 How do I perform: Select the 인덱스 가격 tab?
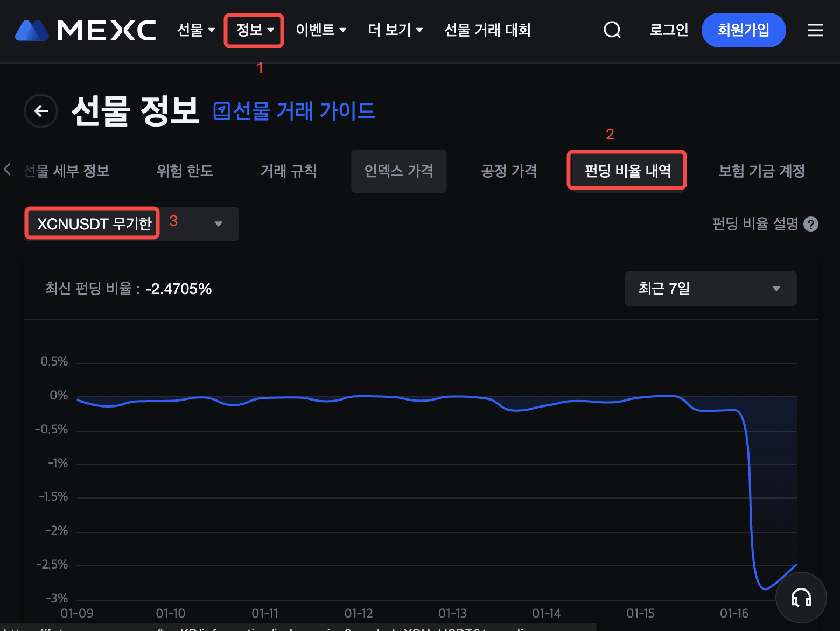(398, 171)
